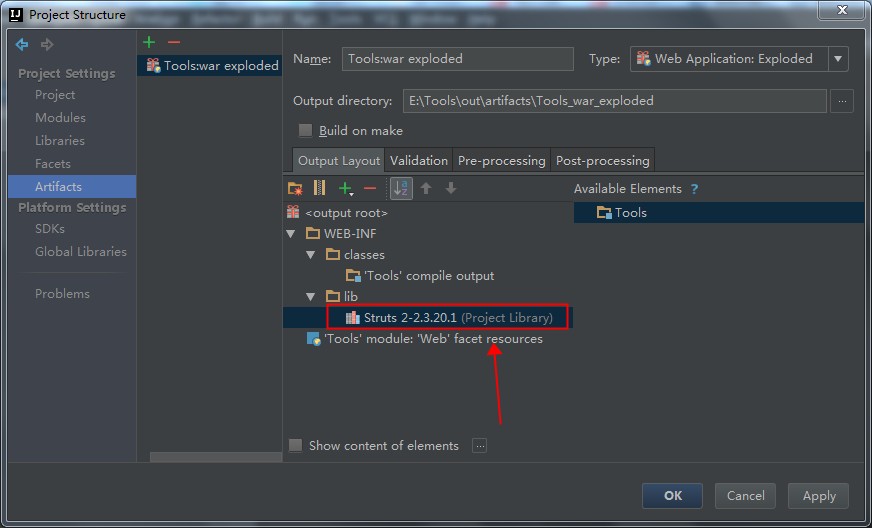Enable Show content of elements checkbox

pos(295,446)
